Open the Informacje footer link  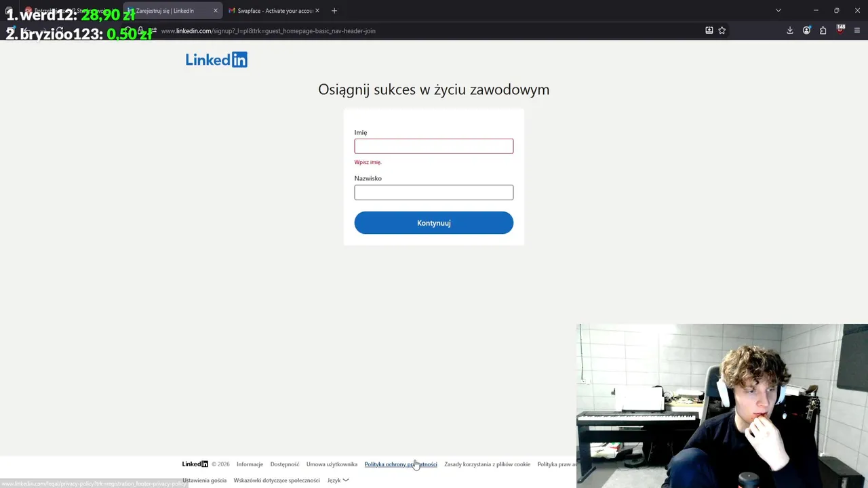click(250, 464)
